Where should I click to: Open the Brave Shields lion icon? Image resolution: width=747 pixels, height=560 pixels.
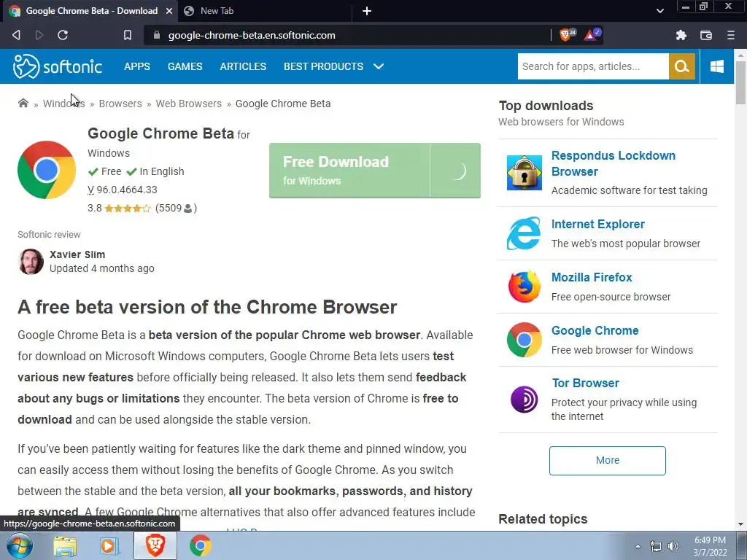567,34
